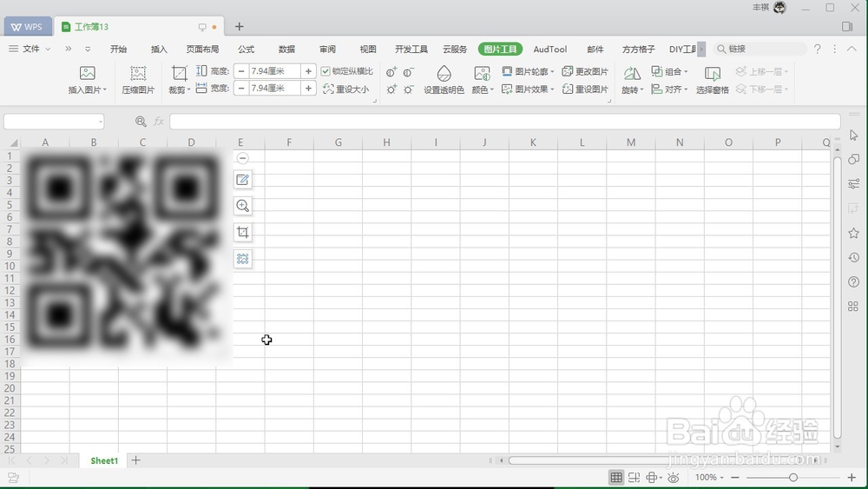Open the 方方格子 tab

pos(638,50)
